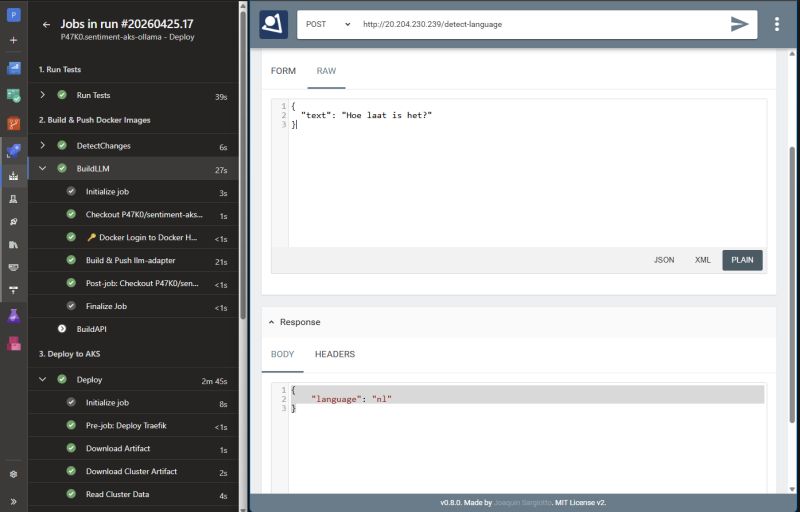
Task: Collapse the Response section
Action: [x=271, y=322]
